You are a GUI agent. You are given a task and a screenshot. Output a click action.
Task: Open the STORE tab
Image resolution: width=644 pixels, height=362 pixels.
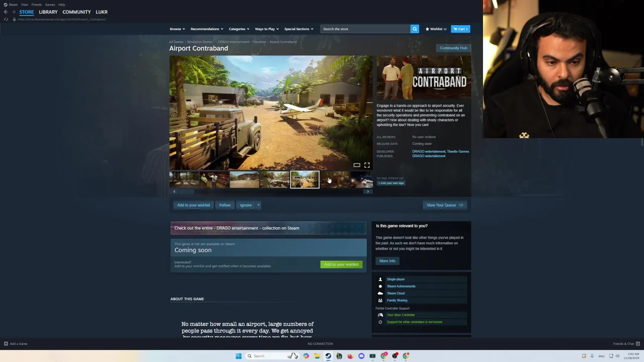[27, 12]
